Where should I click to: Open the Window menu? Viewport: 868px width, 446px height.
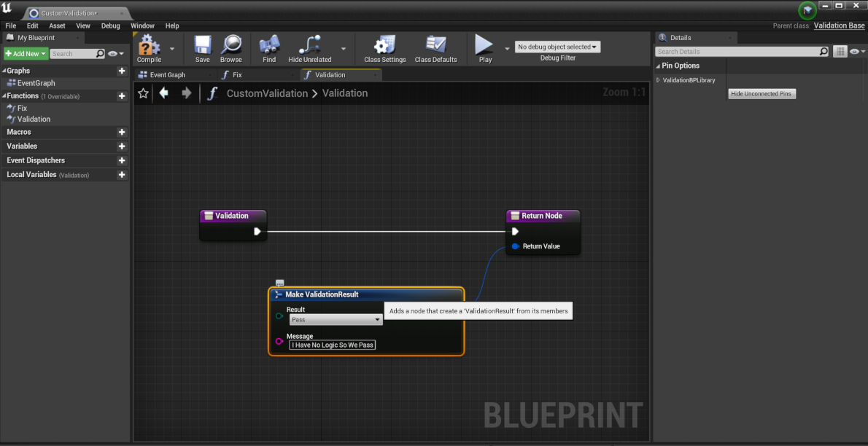click(x=142, y=26)
